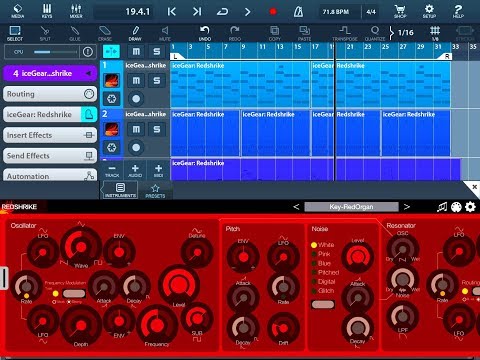Open the Mixer panel
The image size is (480, 360).
pyautogui.click(x=76, y=11)
